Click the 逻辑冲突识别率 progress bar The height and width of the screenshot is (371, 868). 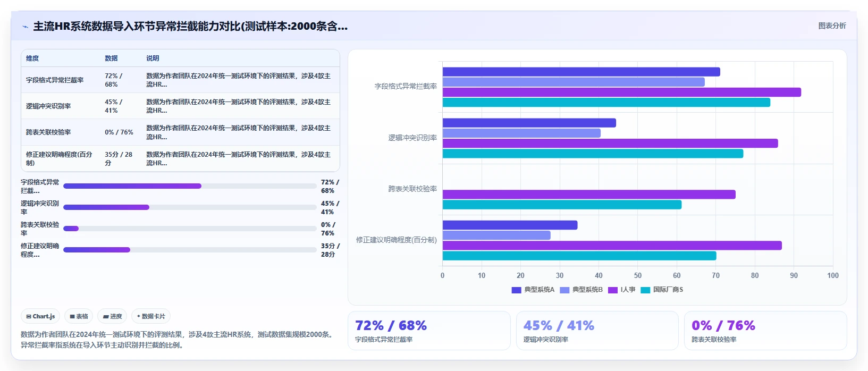click(190, 207)
